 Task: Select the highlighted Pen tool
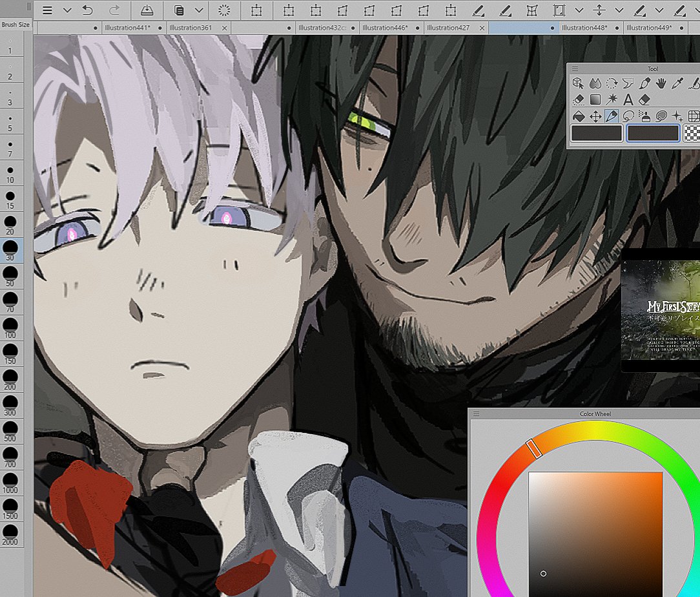612,116
